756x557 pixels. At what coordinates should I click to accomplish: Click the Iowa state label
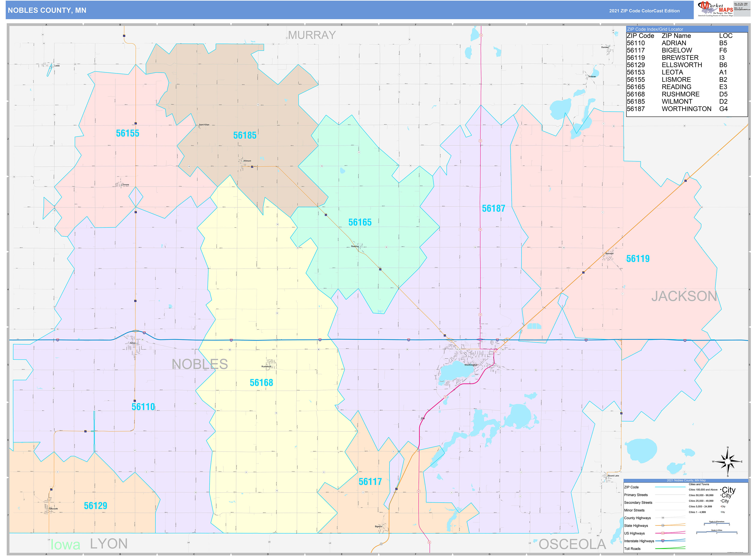(x=65, y=545)
